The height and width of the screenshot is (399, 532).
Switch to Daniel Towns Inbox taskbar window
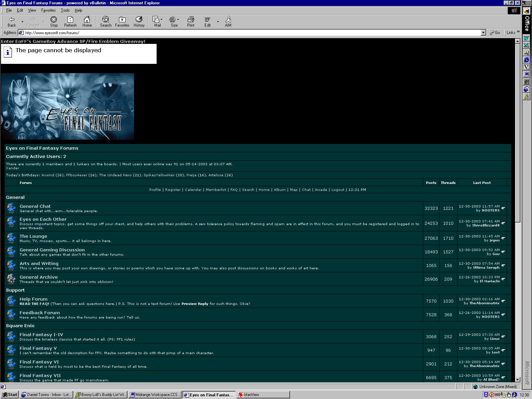[46, 395]
